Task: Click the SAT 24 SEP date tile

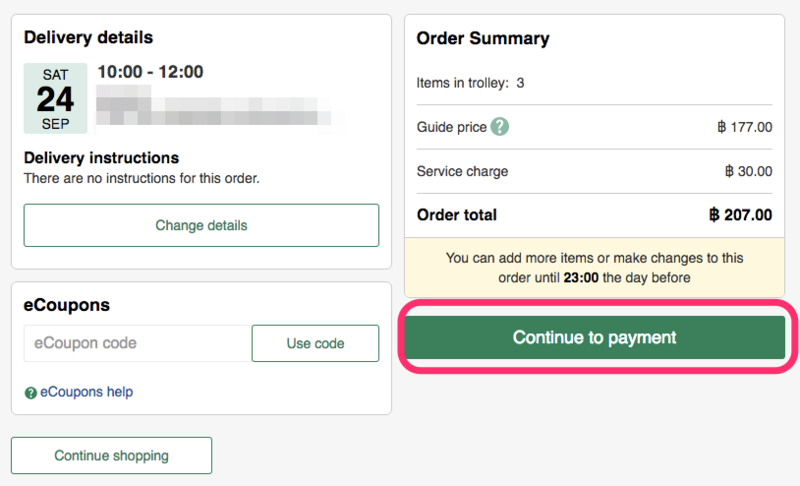Action: [x=55, y=98]
